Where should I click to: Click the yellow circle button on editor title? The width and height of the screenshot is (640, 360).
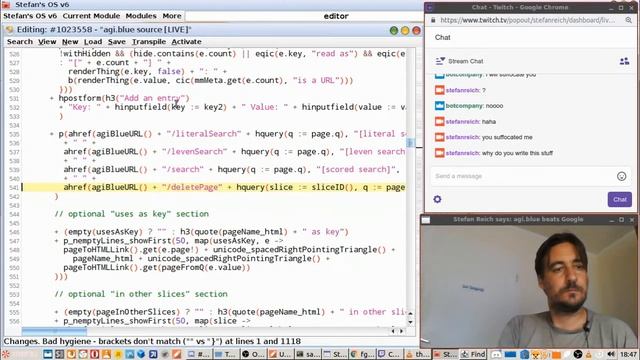405,30
